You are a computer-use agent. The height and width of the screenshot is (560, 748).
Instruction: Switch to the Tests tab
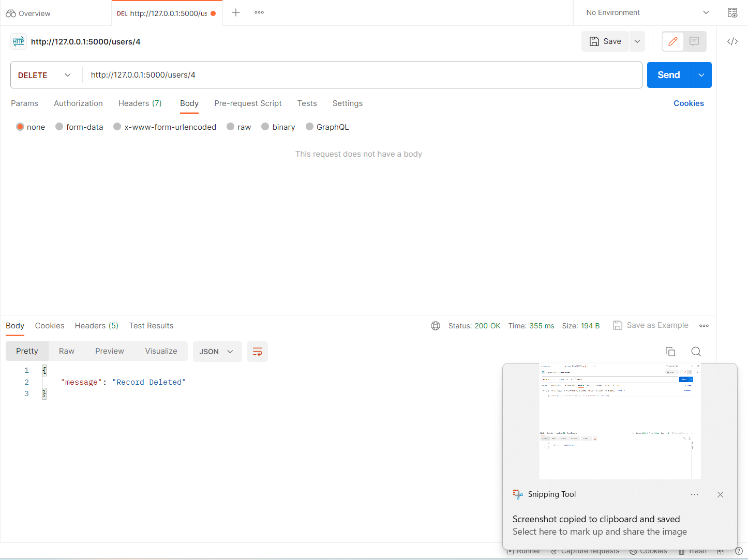(x=307, y=103)
